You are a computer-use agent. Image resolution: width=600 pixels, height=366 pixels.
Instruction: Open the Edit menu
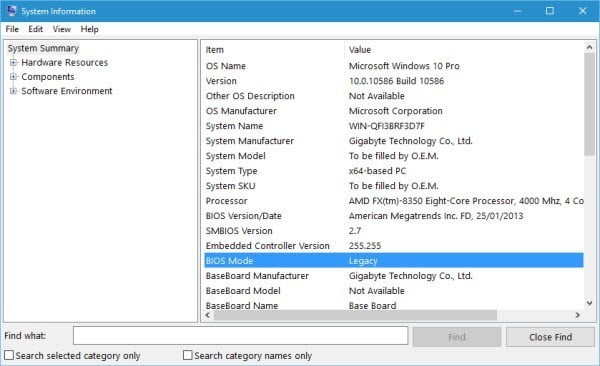(x=35, y=29)
